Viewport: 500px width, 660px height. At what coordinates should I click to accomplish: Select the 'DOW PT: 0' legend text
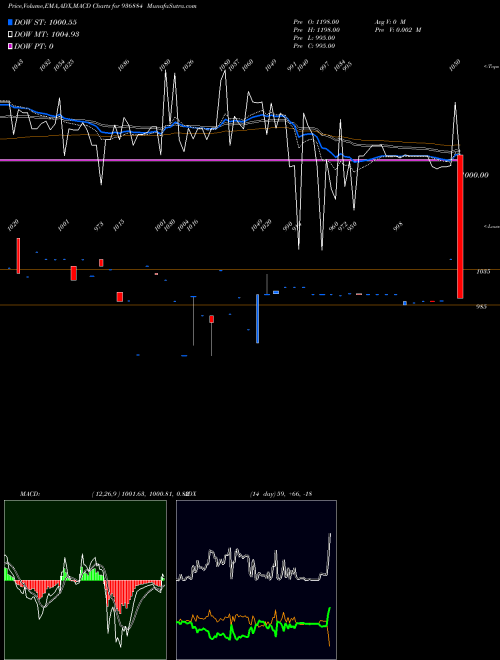coord(34,46)
